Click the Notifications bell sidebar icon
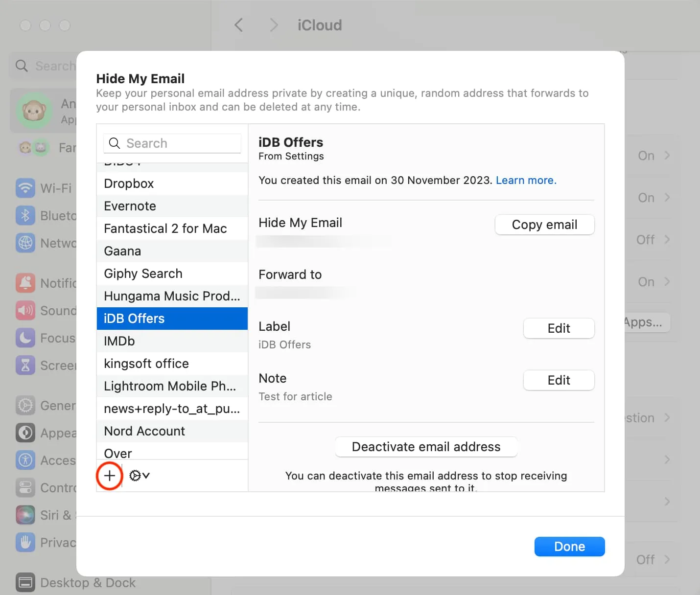This screenshot has height=595, width=700. (25, 283)
